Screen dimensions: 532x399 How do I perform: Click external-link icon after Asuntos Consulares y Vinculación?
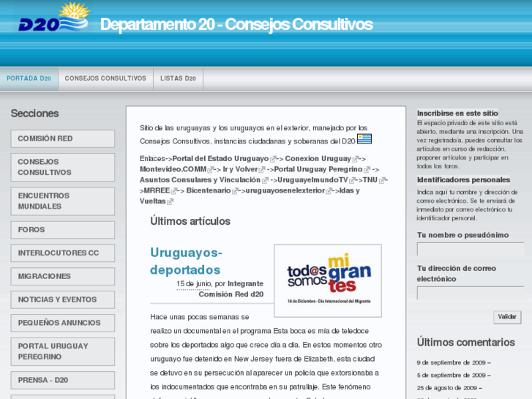click(265, 180)
